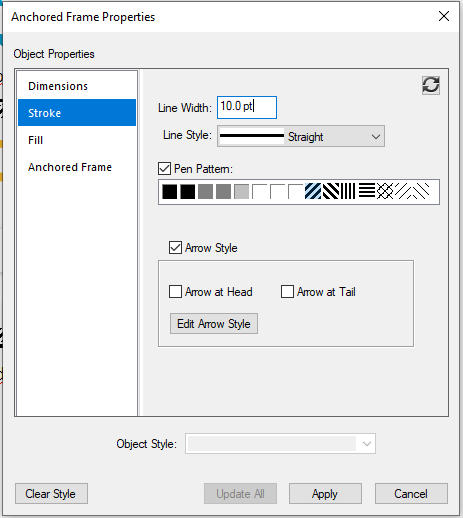Expand the Object Style dropdown
This screenshot has height=518, width=463.
coord(280,444)
